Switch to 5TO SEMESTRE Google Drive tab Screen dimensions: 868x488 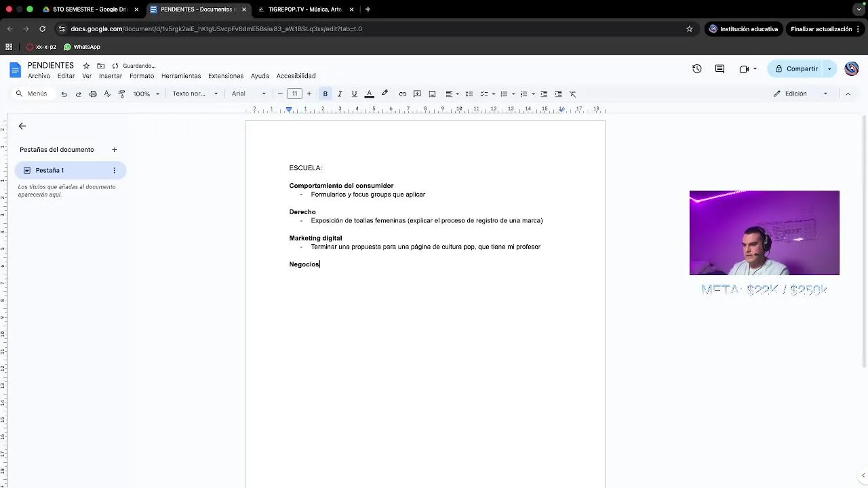coord(90,9)
